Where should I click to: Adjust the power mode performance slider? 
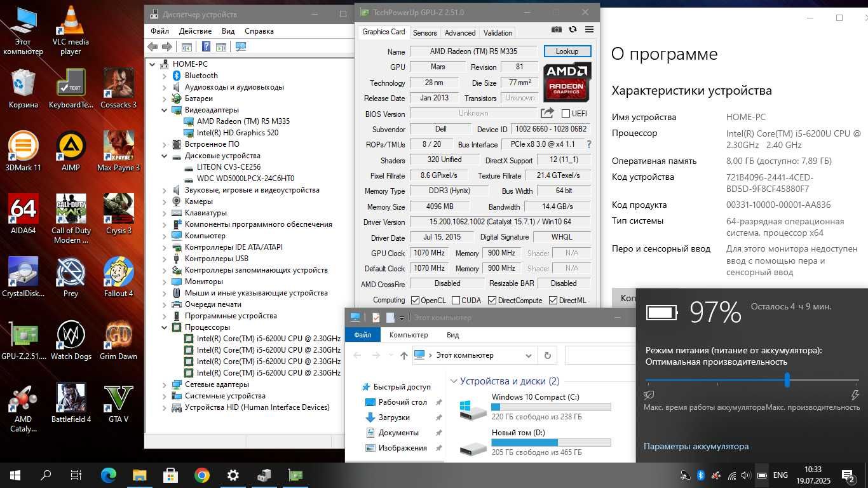pos(787,380)
